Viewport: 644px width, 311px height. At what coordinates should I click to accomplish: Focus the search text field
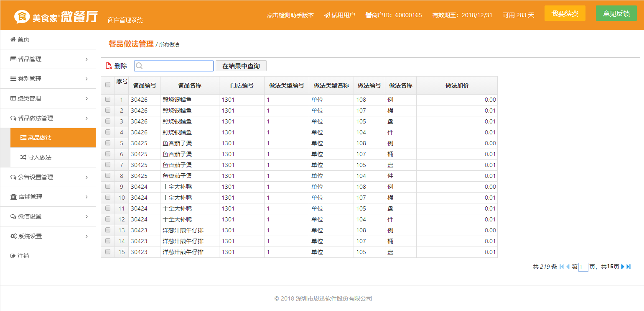[x=178, y=66]
